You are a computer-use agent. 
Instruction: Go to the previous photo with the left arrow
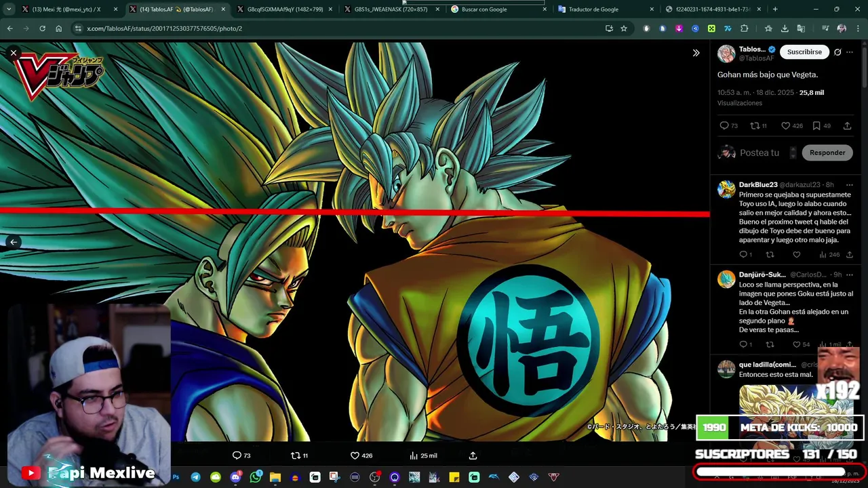click(13, 242)
